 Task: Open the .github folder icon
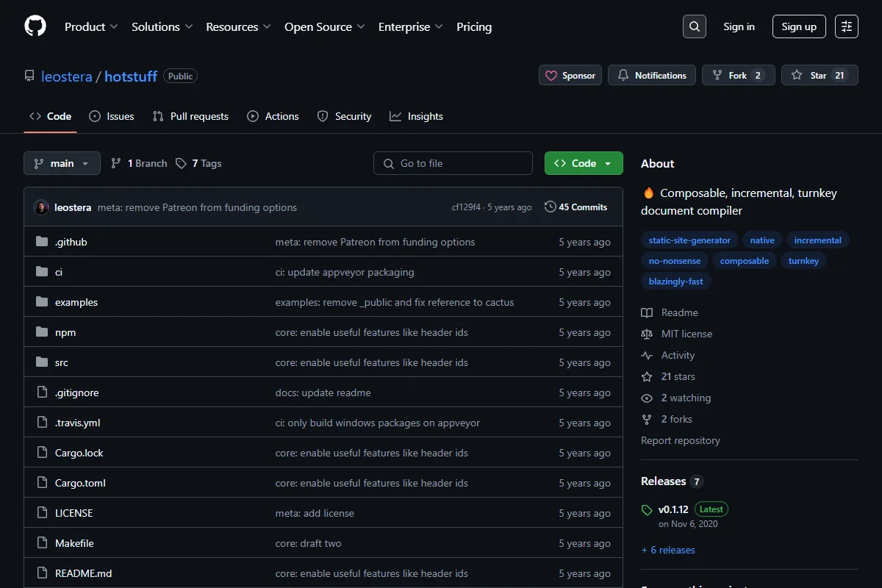pyautogui.click(x=42, y=242)
